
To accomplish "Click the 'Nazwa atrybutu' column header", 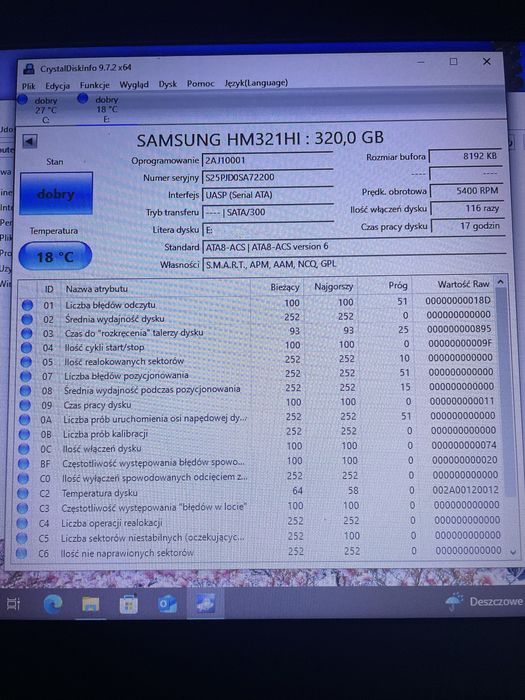I will click(97, 289).
